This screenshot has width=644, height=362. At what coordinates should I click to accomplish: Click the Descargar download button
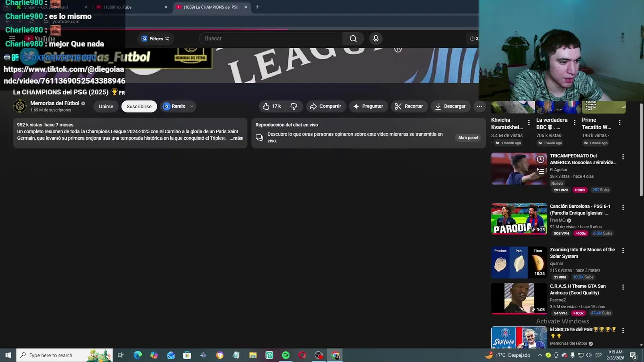(450, 106)
